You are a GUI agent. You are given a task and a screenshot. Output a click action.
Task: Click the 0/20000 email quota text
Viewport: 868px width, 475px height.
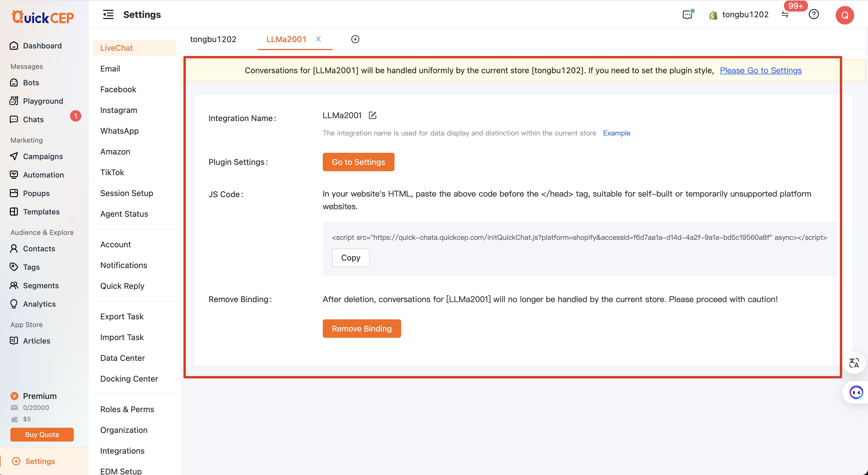pos(36,408)
